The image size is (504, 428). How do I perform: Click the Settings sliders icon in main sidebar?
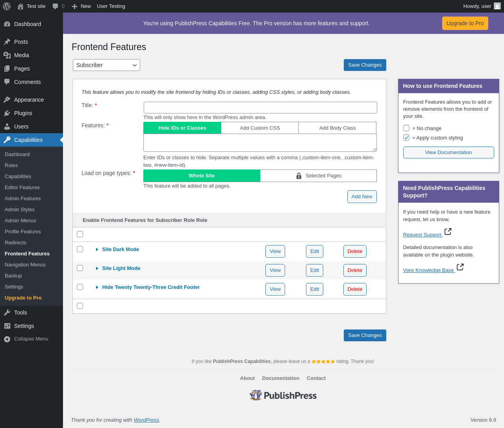pyautogui.click(x=7, y=326)
